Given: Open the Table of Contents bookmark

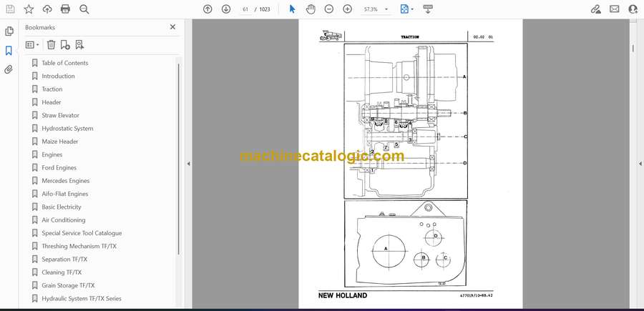Looking at the screenshot, I should coord(65,63).
